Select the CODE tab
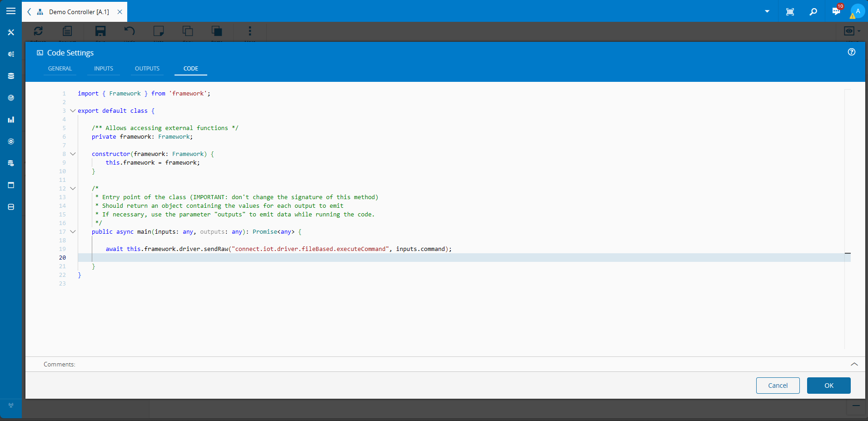Image resolution: width=868 pixels, height=421 pixels. click(x=191, y=69)
